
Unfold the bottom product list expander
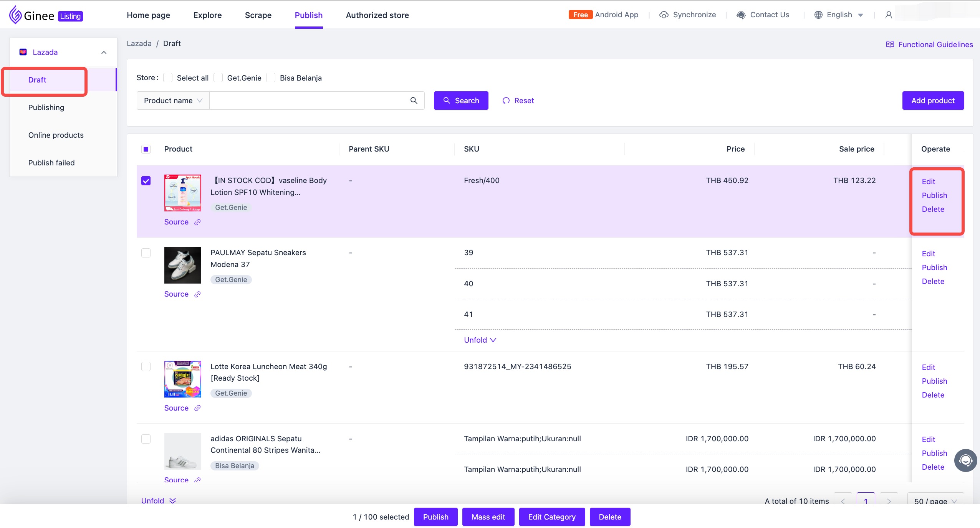point(158,501)
